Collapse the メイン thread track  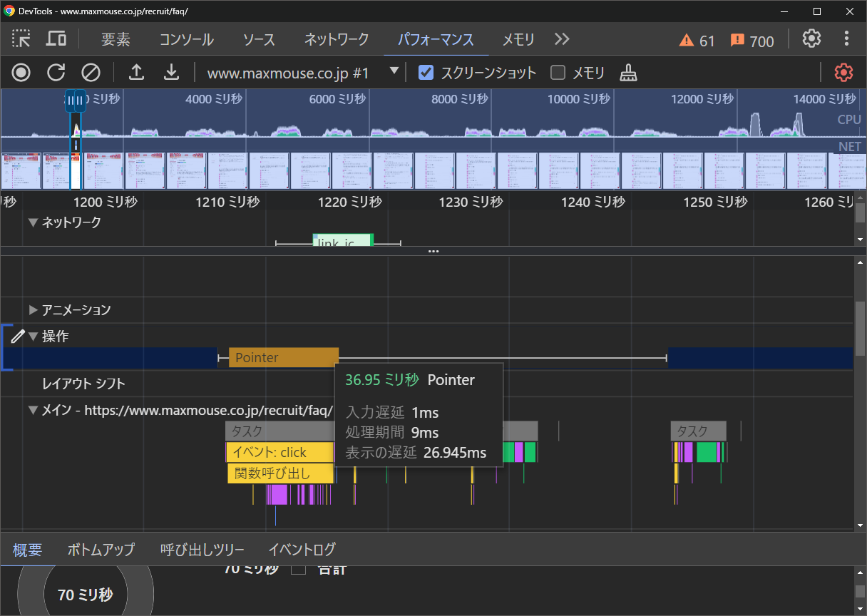coord(33,410)
